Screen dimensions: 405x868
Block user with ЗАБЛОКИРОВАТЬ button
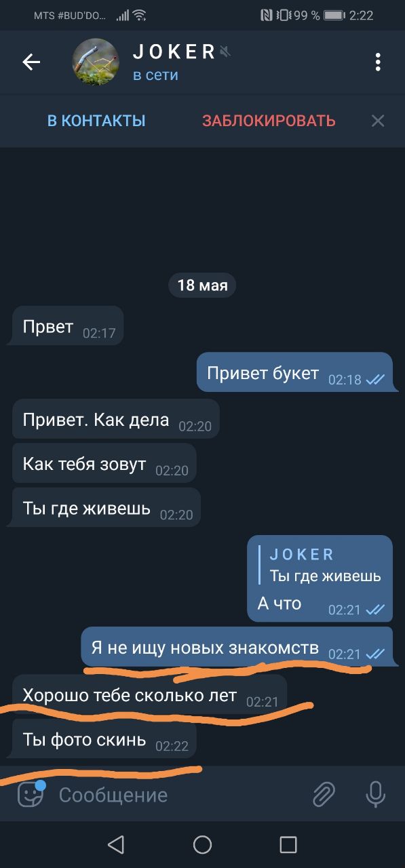(269, 121)
